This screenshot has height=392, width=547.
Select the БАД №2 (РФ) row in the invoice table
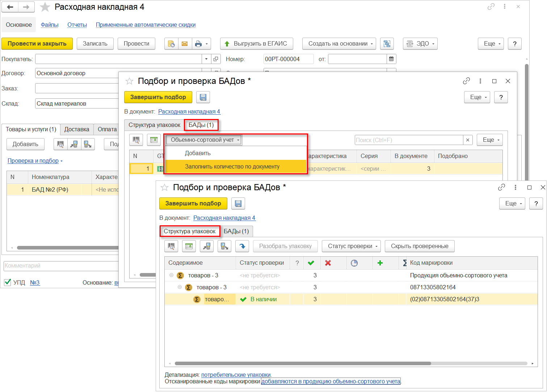(63, 189)
